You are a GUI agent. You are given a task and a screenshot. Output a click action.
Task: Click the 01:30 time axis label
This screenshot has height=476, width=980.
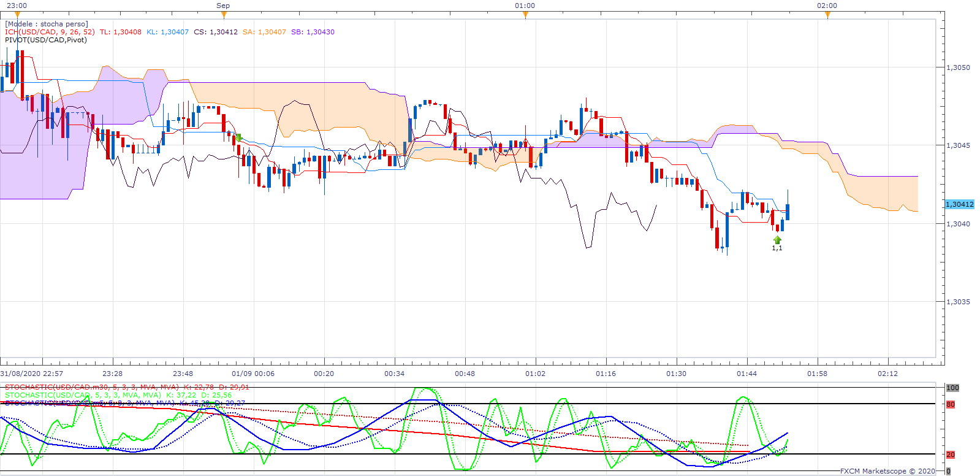point(676,374)
